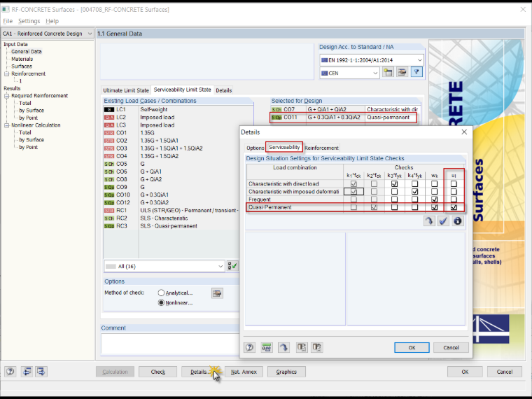This screenshot has width=532, height=399.
Task: Click the blue checkmark icon below checks table
Action: point(443,221)
